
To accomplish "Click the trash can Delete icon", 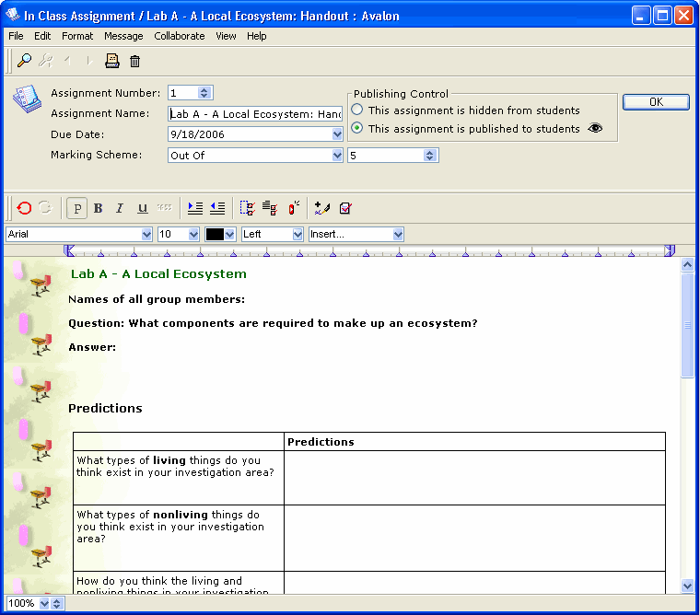I will (135, 61).
